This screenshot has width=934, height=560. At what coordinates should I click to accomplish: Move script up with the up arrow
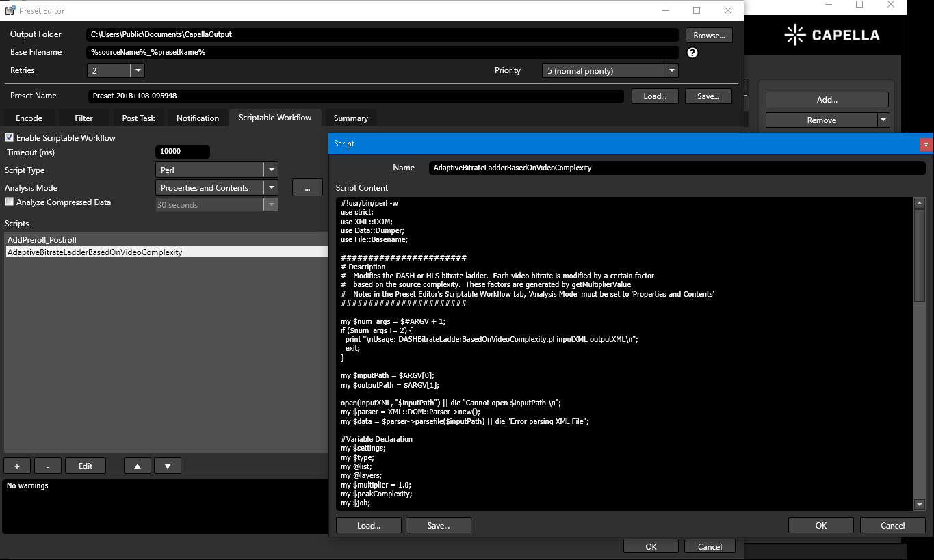pos(138,466)
